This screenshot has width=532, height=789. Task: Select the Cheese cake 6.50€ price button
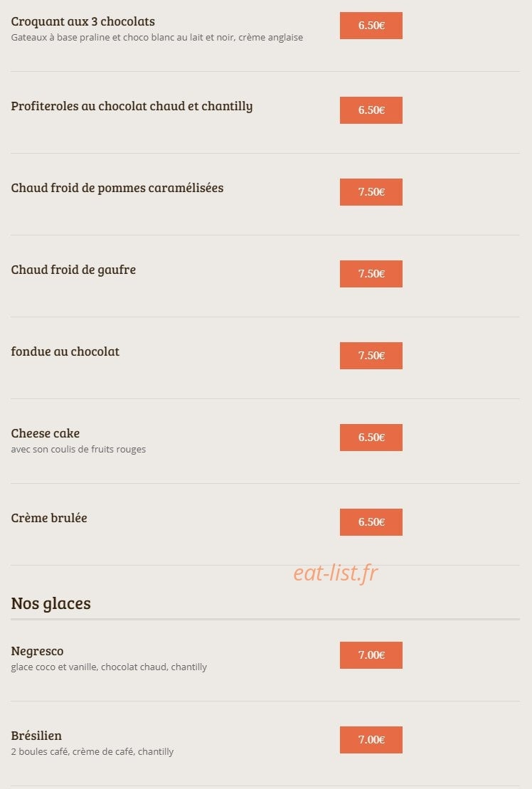[371, 438]
